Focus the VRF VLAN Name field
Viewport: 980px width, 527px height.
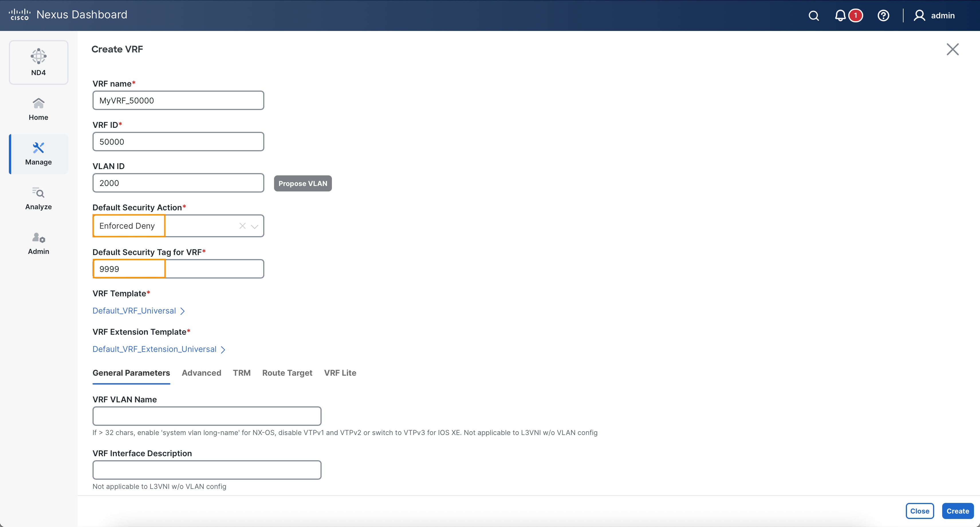point(206,416)
